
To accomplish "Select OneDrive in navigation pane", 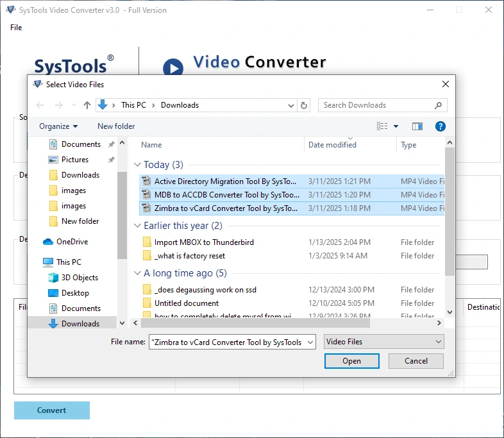I will coord(72,242).
